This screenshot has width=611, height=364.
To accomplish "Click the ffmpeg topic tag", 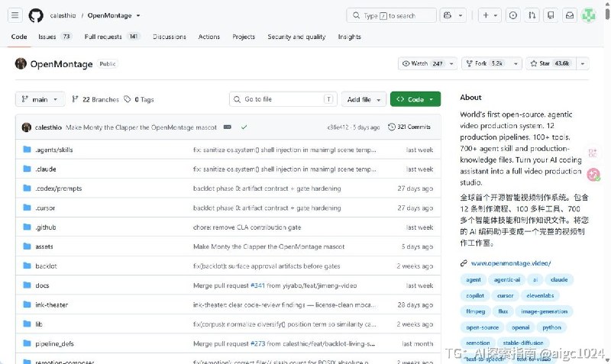I will (x=475, y=312).
